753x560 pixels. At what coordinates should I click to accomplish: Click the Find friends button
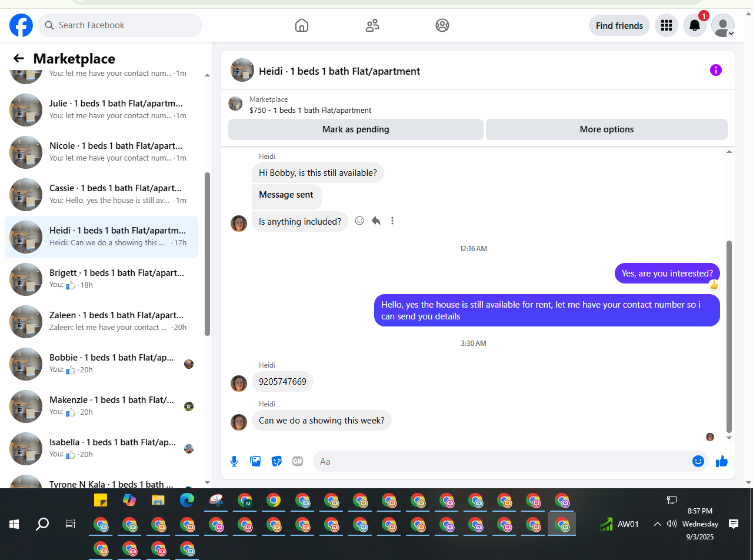pos(619,25)
